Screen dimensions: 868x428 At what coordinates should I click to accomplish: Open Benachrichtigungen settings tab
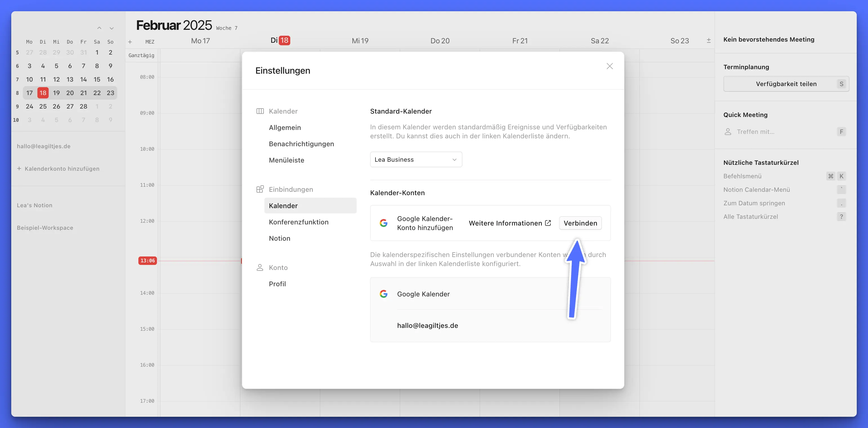coord(301,144)
